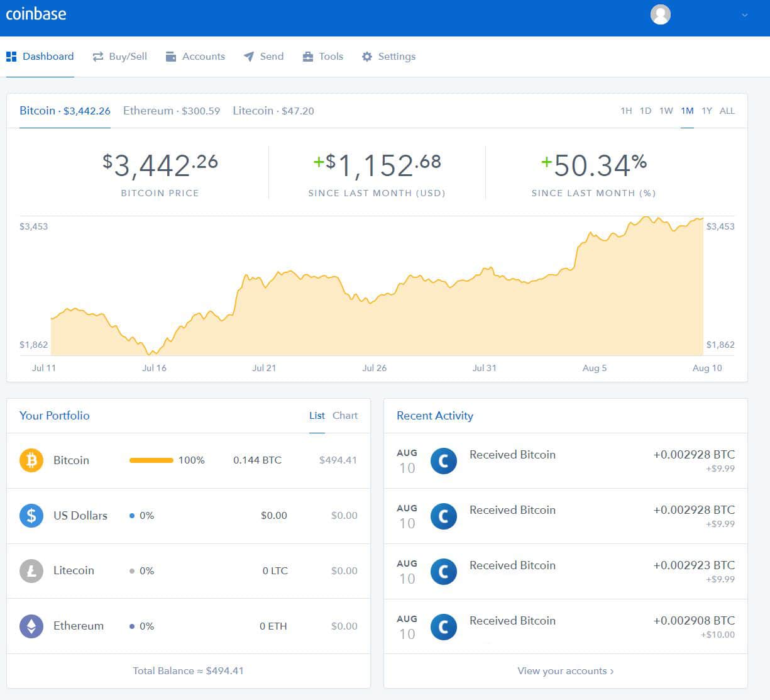
Task: Select the Send paper plane icon
Action: coord(249,56)
